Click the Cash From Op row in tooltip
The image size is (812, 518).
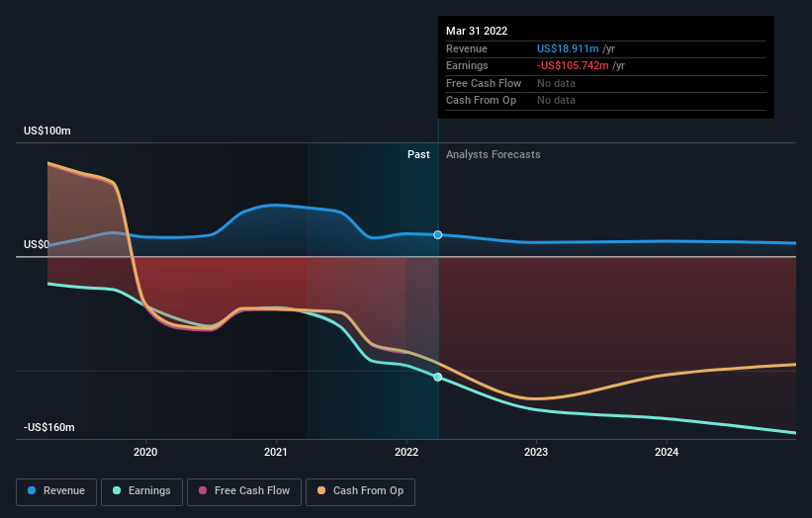pos(606,101)
